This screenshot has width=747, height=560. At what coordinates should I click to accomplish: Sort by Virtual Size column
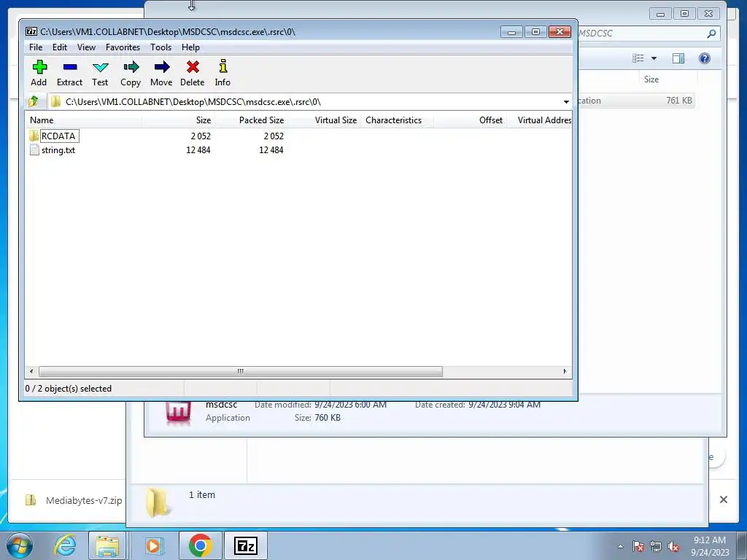click(324, 120)
